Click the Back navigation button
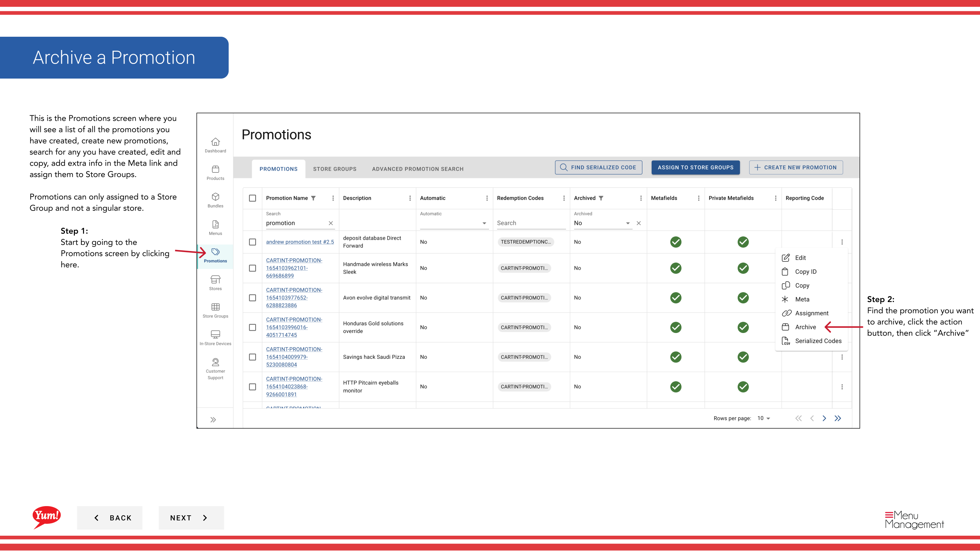Image resolution: width=980 pixels, height=551 pixels. pos(110,518)
